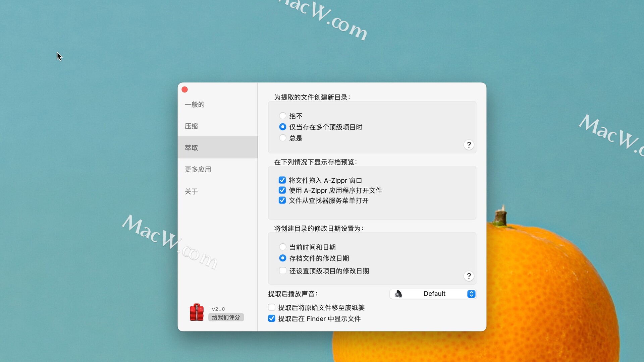
Task: Select the 萃取 sidebar tab
Action: pyautogui.click(x=218, y=147)
